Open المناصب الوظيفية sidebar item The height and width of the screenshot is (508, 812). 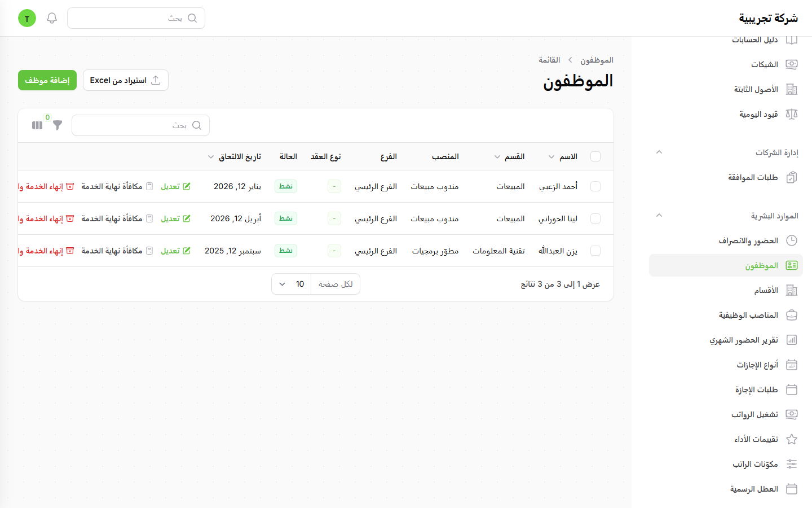(x=726, y=315)
